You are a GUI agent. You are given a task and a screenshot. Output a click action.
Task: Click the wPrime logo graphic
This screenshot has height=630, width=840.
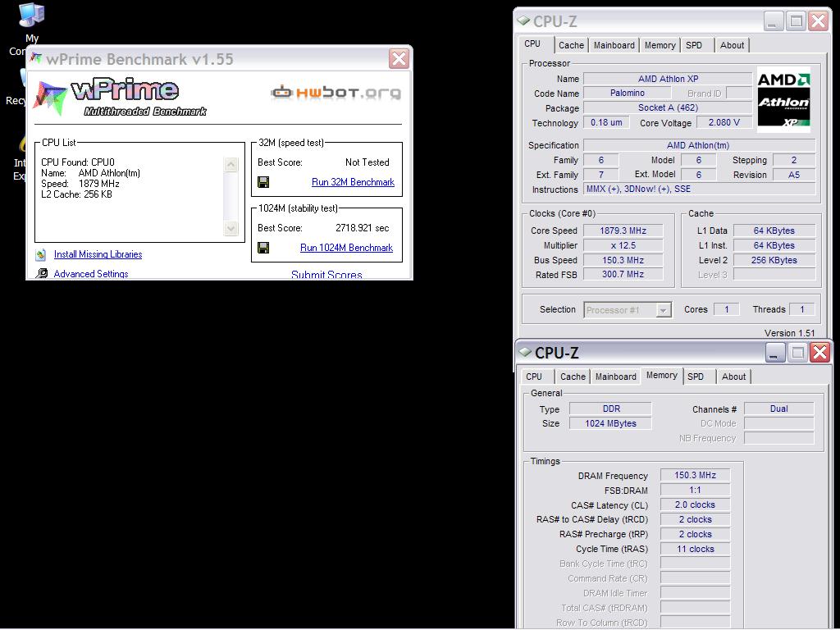pyautogui.click(x=120, y=97)
